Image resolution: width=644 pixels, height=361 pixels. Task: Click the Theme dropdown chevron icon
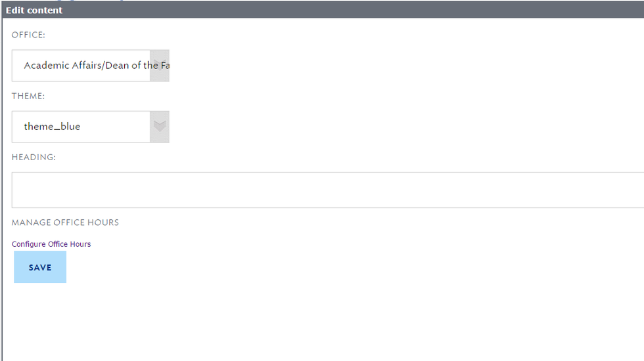pos(160,126)
